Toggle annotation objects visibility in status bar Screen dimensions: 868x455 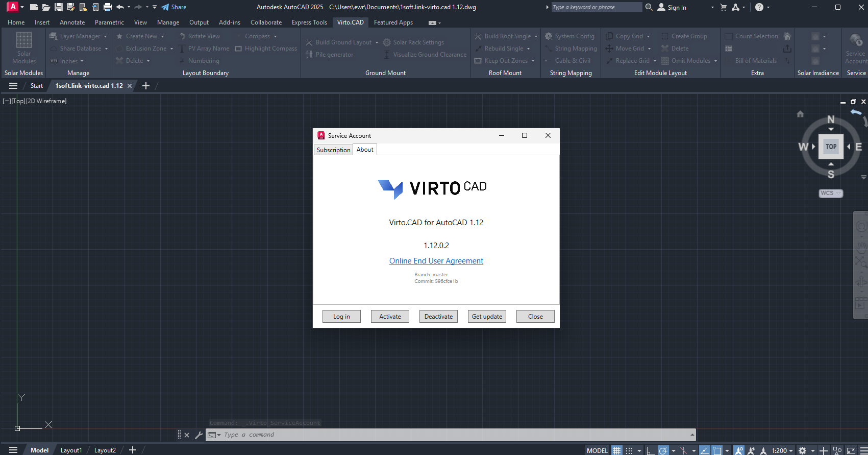[x=739, y=450]
